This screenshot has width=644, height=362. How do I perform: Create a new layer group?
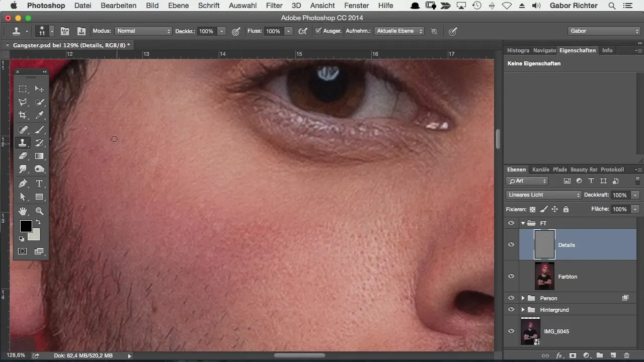click(x=600, y=355)
